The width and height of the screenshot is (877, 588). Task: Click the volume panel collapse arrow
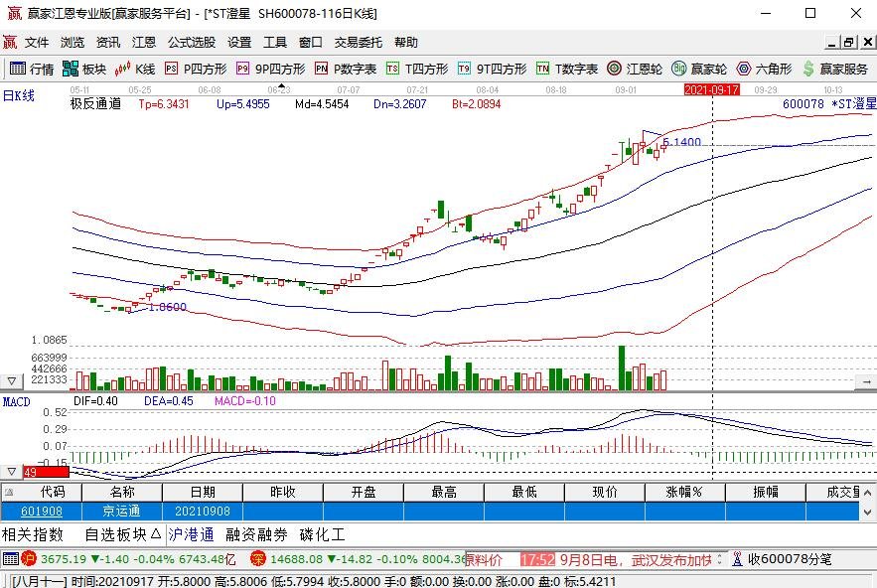click(x=11, y=381)
